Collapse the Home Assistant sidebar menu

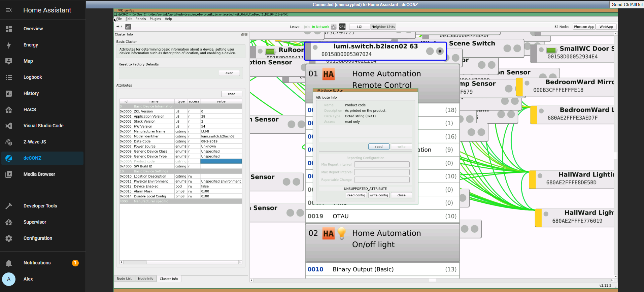click(x=9, y=10)
